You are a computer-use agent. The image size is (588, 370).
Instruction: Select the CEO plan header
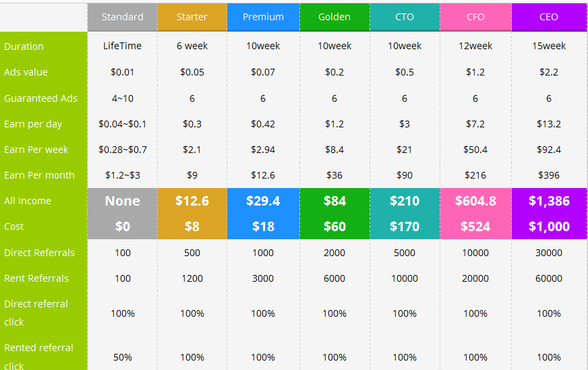coord(549,17)
